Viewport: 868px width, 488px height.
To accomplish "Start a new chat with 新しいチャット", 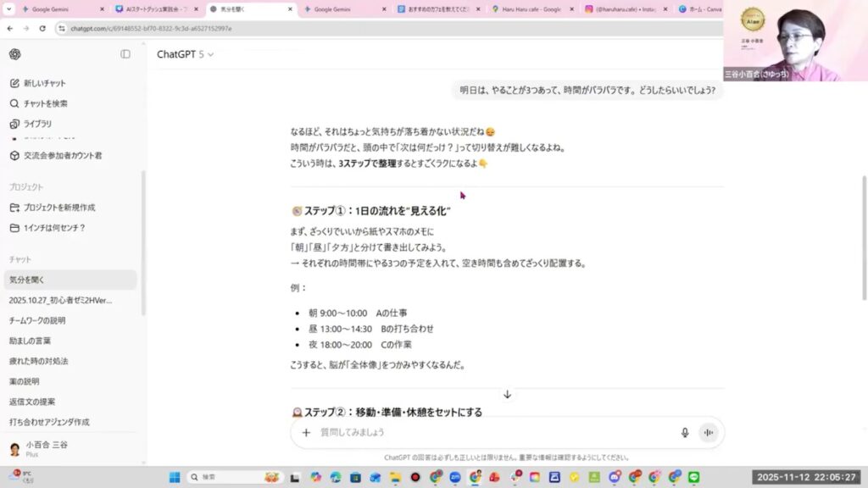I will tap(44, 83).
